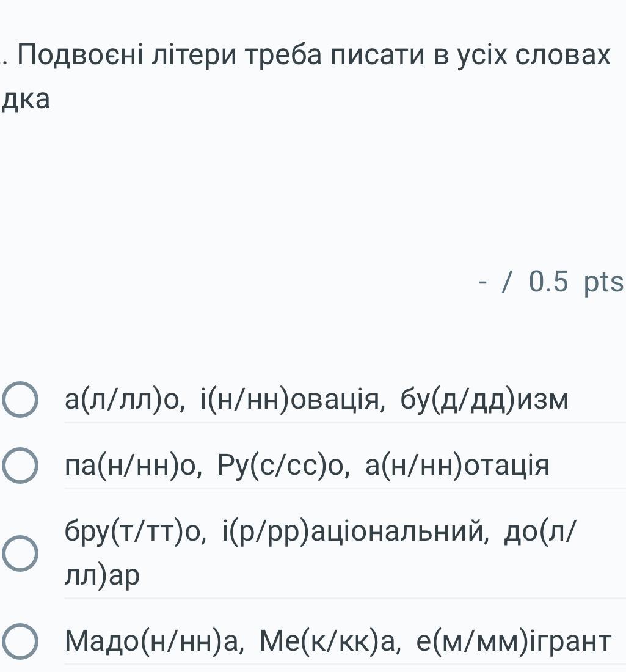
Task: Click the 'лл)ар' text on the wrapped line
Action: click(x=102, y=575)
